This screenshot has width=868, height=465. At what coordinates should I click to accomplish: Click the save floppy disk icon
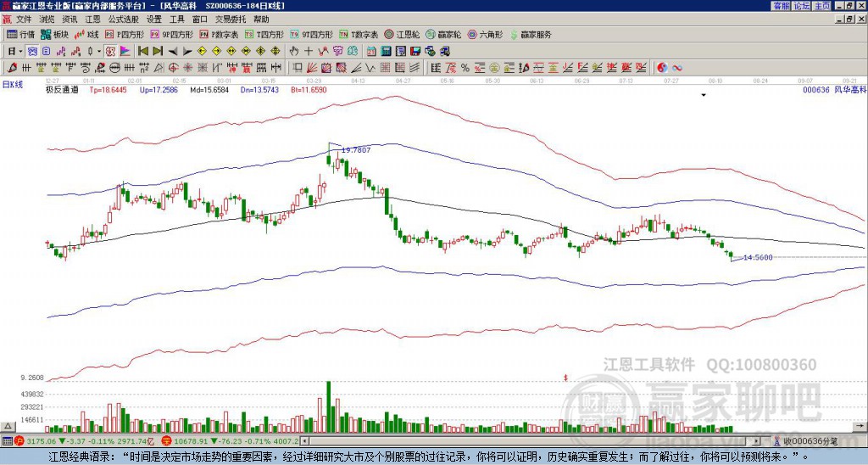[415, 52]
